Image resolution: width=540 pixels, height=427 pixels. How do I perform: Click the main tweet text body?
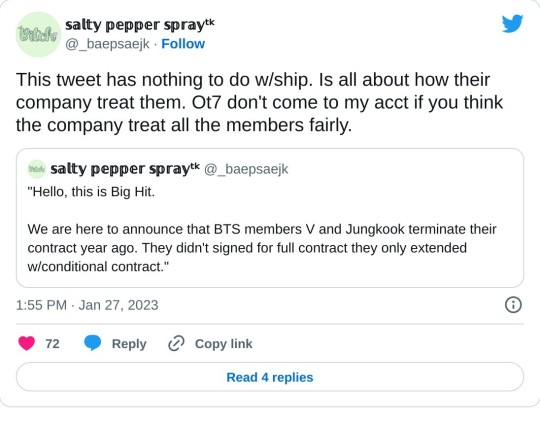[x=259, y=102]
